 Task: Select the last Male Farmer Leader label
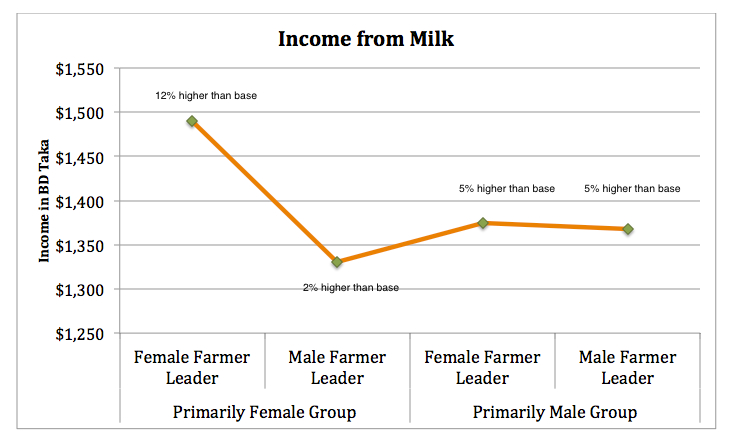pyautogui.click(x=628, y=367)
